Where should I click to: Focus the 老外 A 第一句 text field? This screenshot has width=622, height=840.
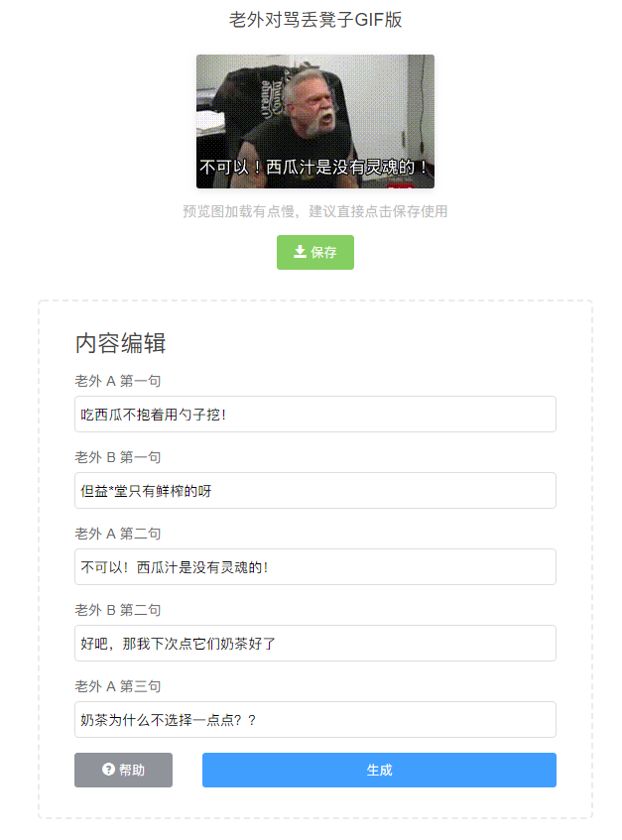pyautogui.click(x=315, y=415)
